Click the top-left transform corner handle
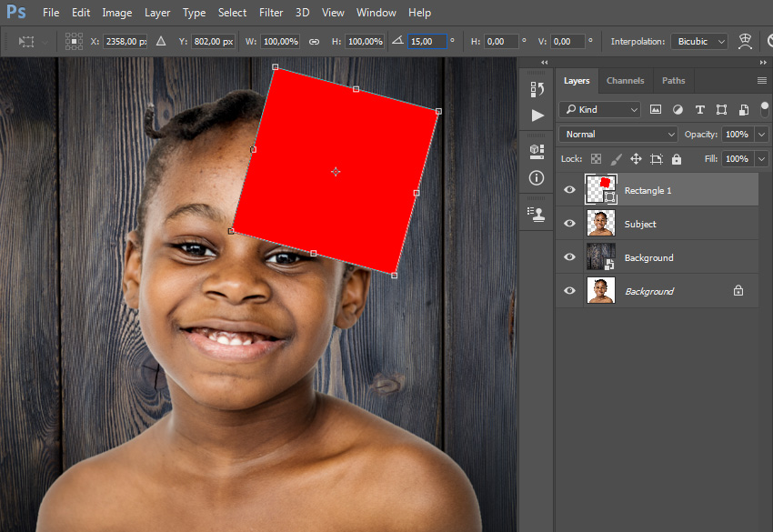The width and height of the screenshot is (773, 532). tap(275, 67)
